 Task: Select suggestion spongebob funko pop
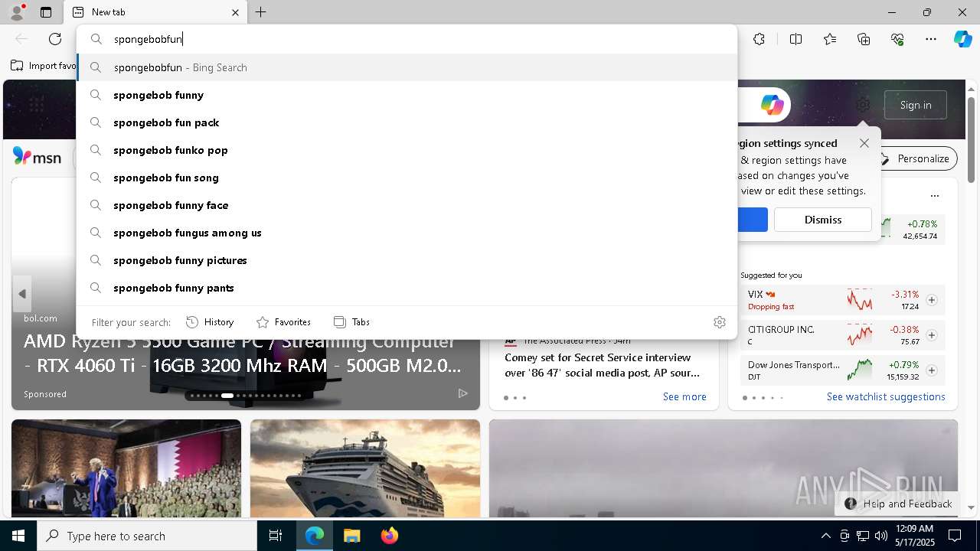407,150
